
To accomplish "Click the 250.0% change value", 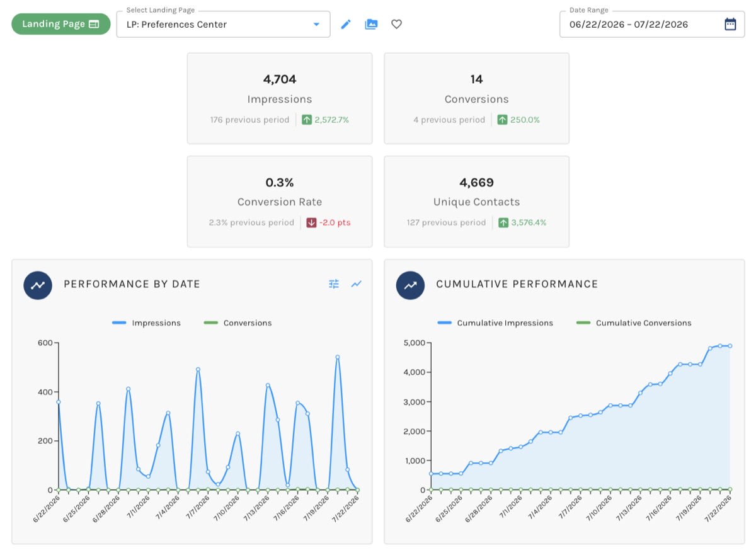I will point(525,120).
